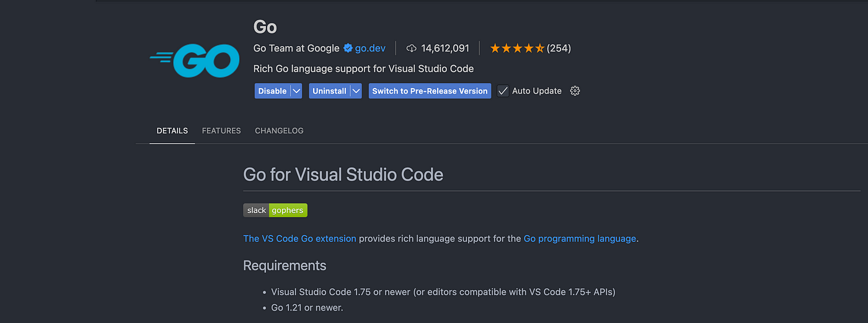Viewport: 868px width, 323px height.
Task: Toggle the Auto Update checkbox
Action: (x=503, y=91)
